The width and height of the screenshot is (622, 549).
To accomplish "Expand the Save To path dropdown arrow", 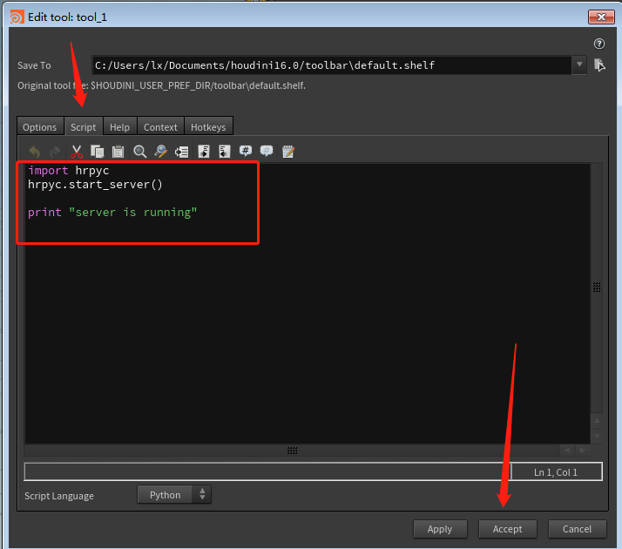I will coord(579,65).
